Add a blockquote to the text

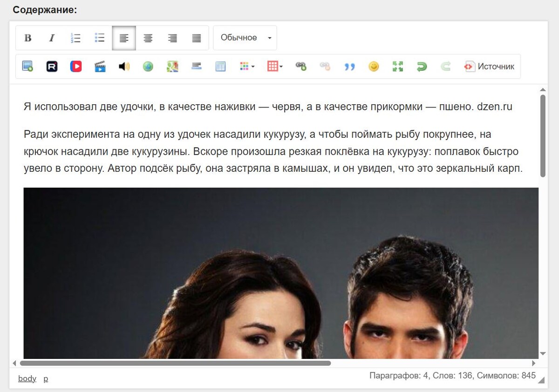pos(349,66)
